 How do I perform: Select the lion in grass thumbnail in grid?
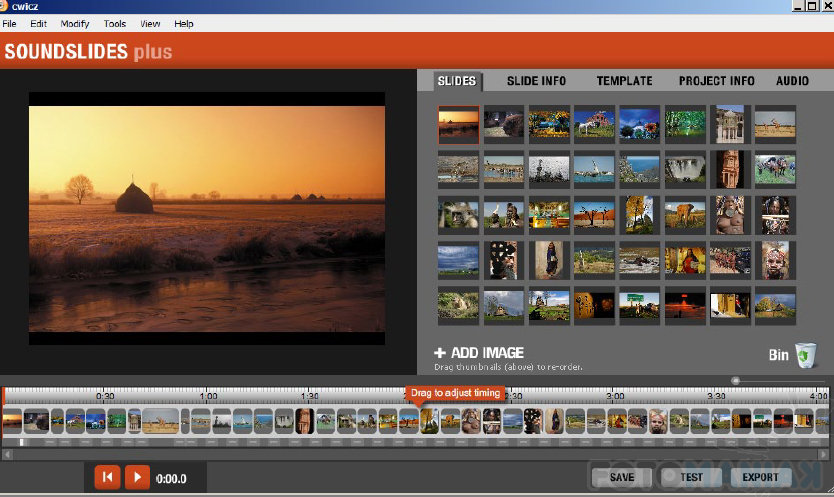[458, 305]
